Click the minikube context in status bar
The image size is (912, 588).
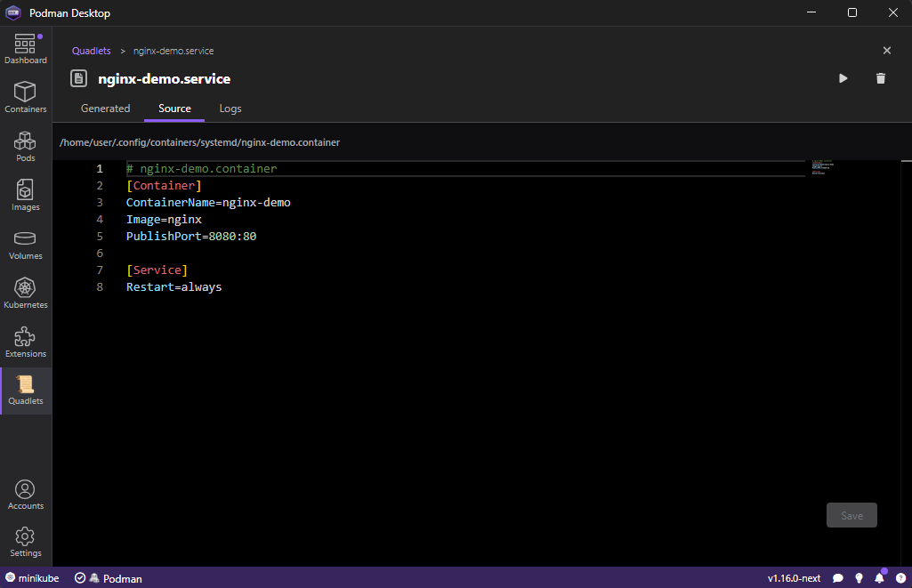[32, 578]
